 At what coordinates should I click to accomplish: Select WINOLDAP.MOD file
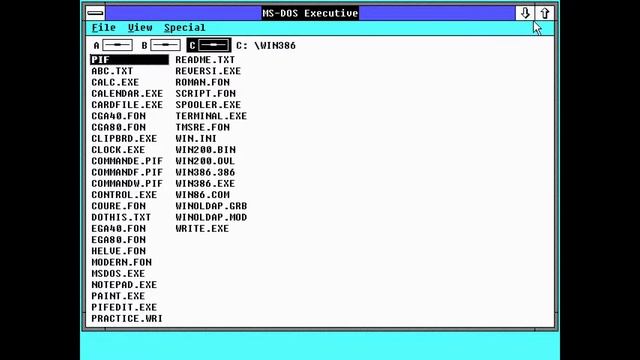tap(211, 217)
